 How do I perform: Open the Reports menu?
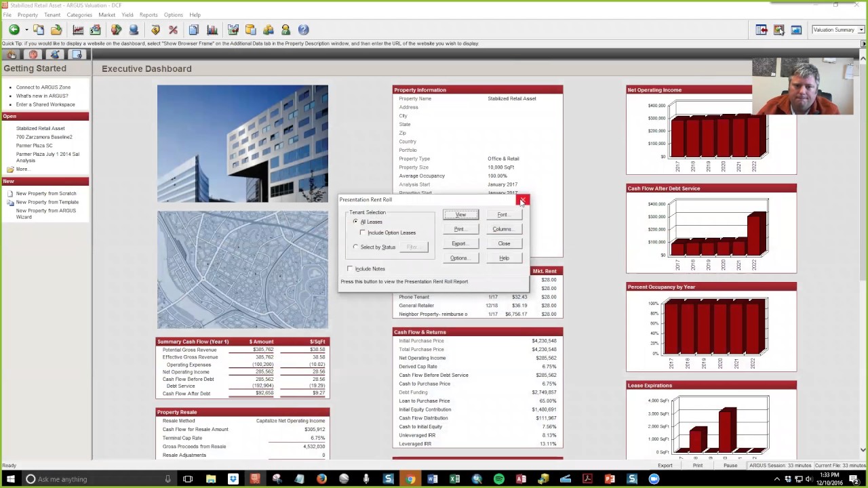click(149, 15)
